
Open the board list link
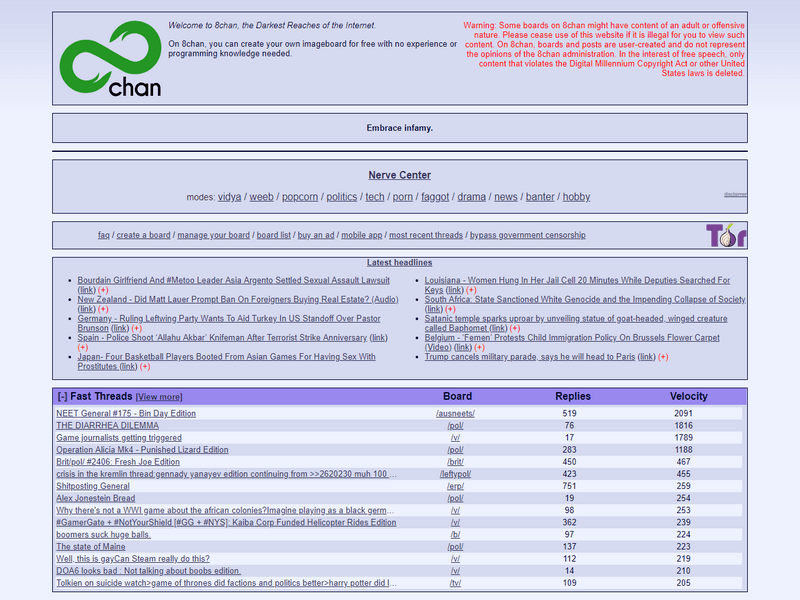(273, 235)
